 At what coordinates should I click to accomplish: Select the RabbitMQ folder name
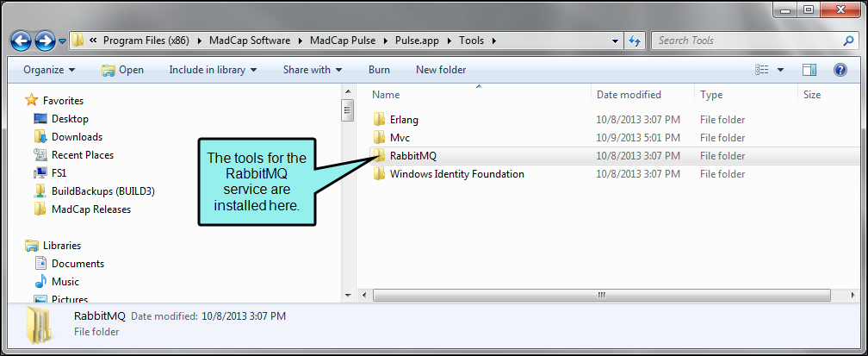point(413,156)
